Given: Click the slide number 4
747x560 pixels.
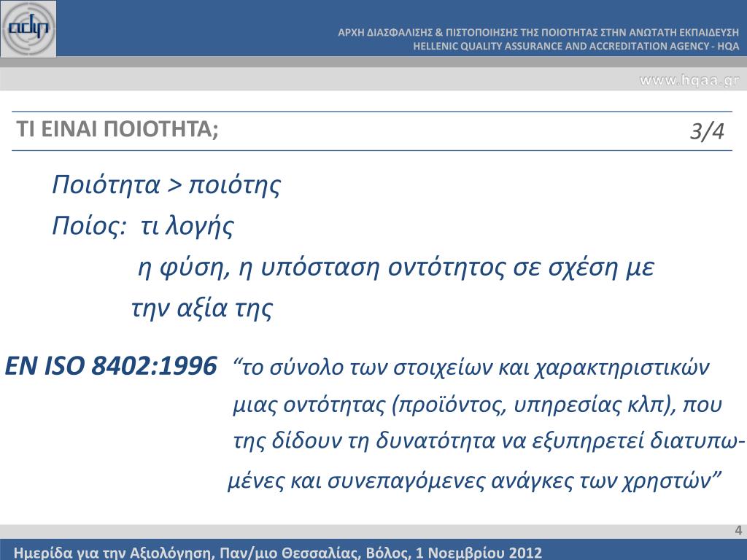Looking at the screenshot, I should point(738,531).
